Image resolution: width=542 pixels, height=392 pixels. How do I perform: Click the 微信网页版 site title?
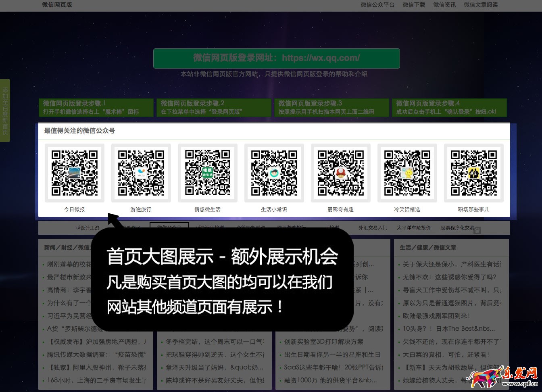tap(57, 5)
